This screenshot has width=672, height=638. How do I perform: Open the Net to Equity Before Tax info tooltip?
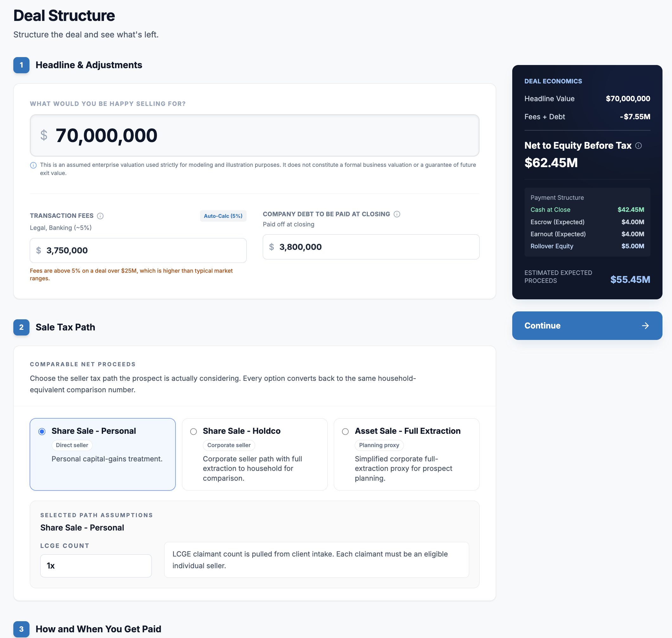(639, 146)
